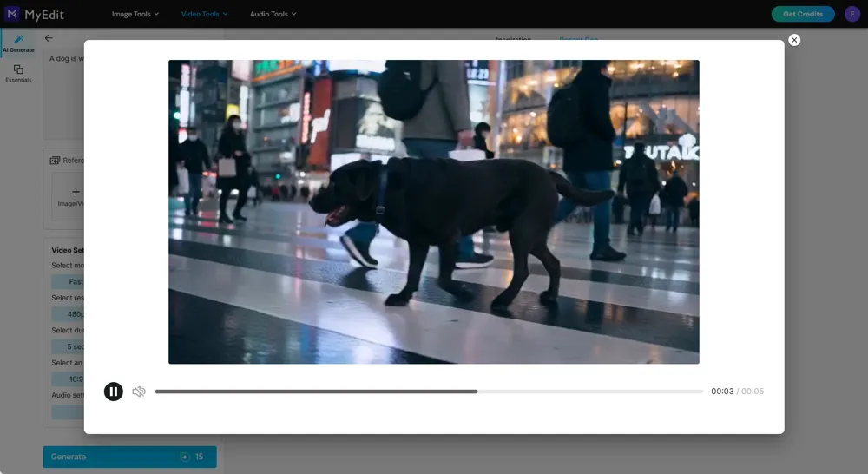Click the Generate button
The image size is (868, 474).
coord(129,457)
